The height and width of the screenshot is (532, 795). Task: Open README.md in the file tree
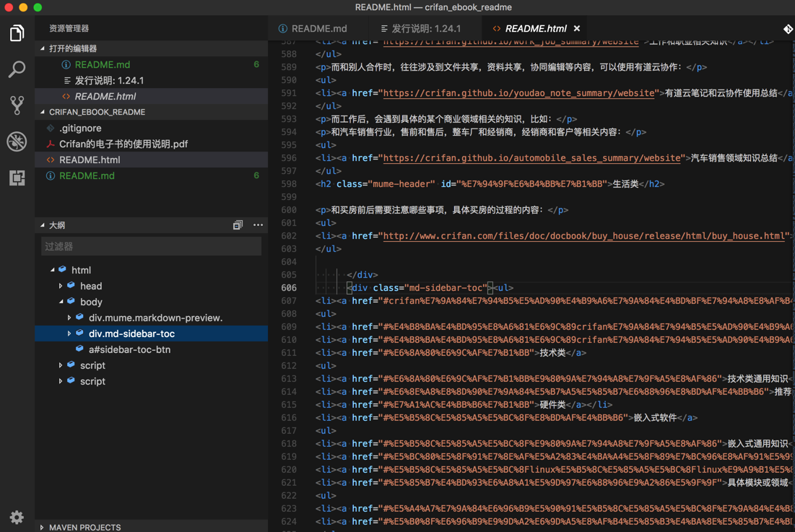pos(151,176)
